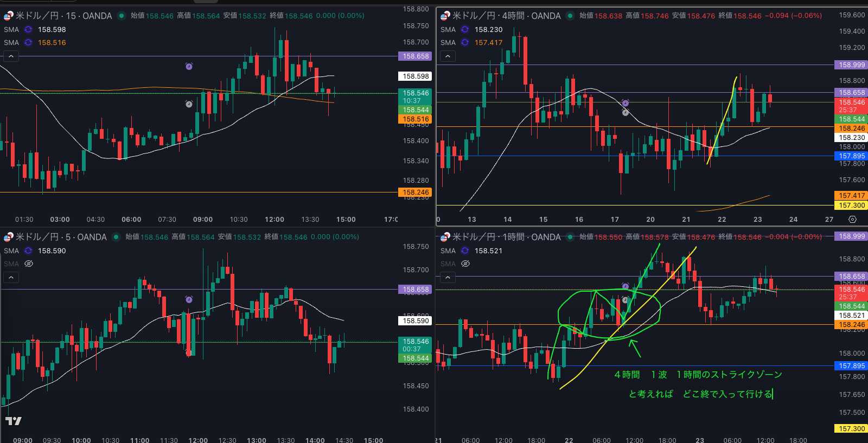This screenshot has height=443, width=868.
Task: Collapse indicator legend on 5-minute chart
Action: [11, 277]
